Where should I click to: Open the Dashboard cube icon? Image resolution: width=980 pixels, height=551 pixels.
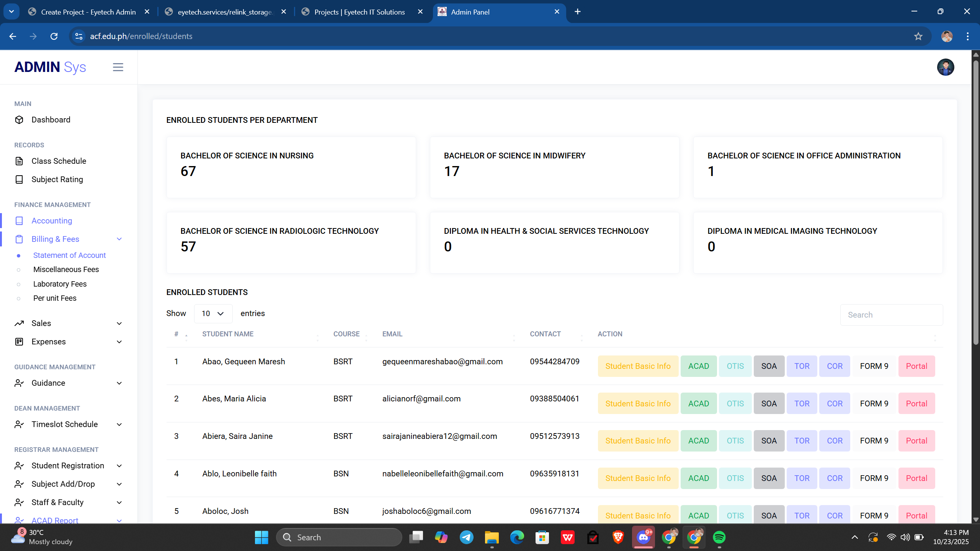tap(19, 120)
